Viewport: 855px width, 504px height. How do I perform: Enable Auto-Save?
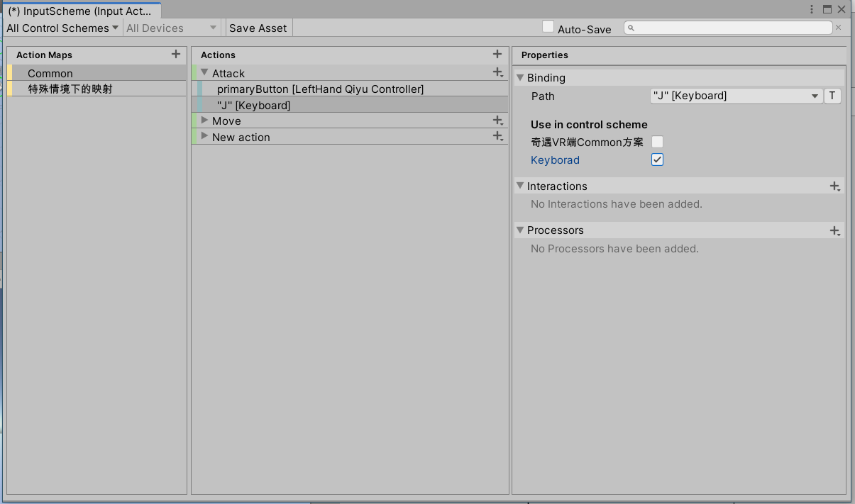[548, 26]
